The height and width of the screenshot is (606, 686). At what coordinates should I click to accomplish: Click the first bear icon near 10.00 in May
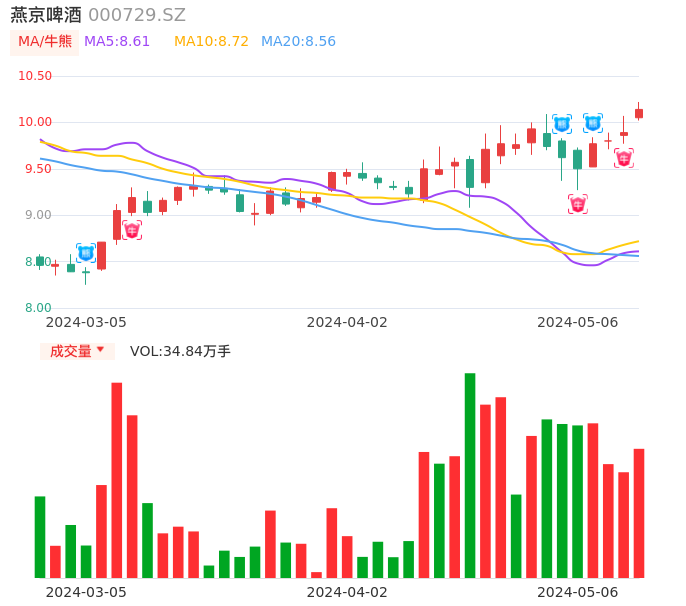[562, 124]
